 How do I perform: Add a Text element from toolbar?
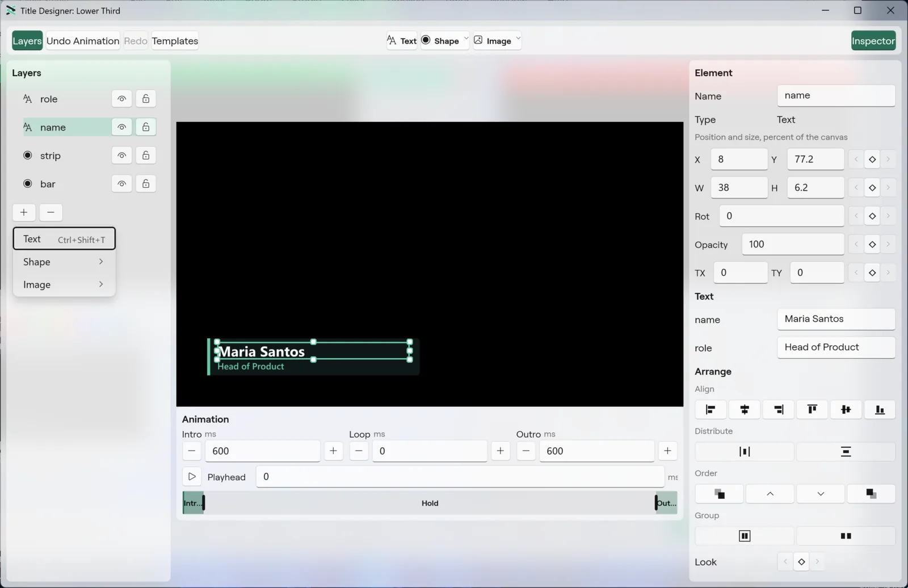coord(402,41)
